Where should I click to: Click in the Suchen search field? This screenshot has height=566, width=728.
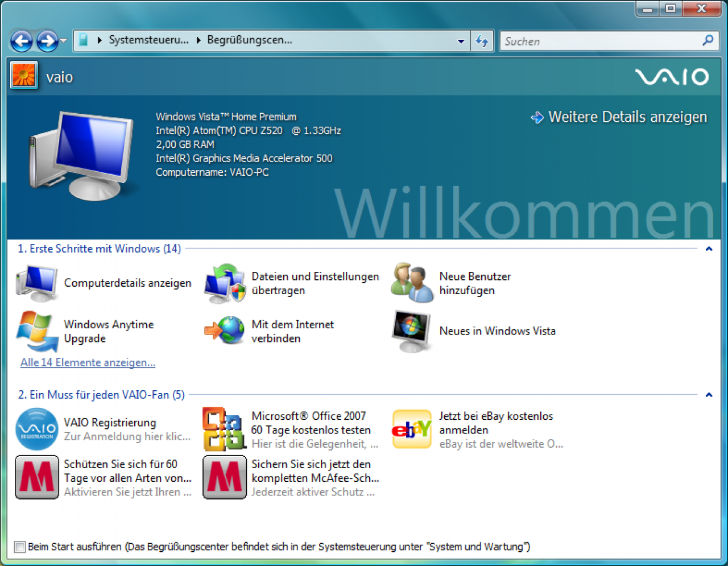pos(601,41)
